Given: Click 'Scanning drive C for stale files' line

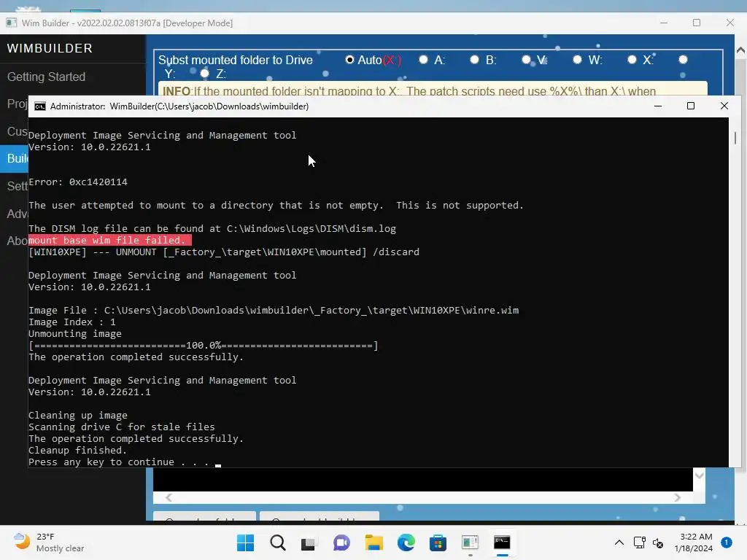Looking at the screenshot, I should (122, 427).
